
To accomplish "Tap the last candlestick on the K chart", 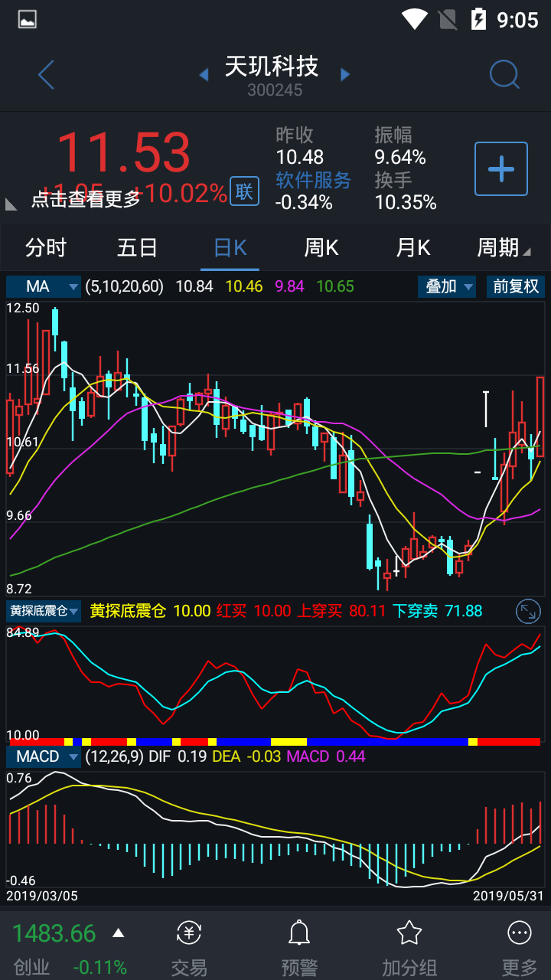I will click(x=540, y=417).
